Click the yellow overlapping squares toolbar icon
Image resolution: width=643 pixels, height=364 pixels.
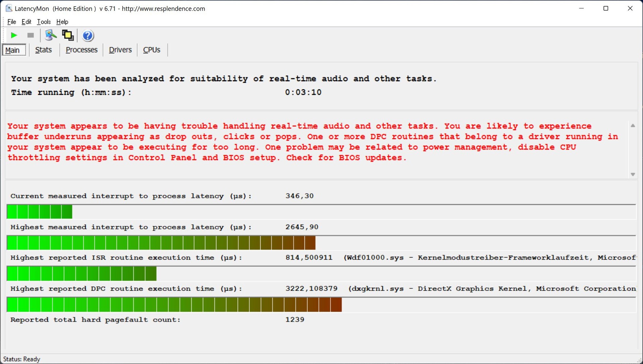[68, 35]
